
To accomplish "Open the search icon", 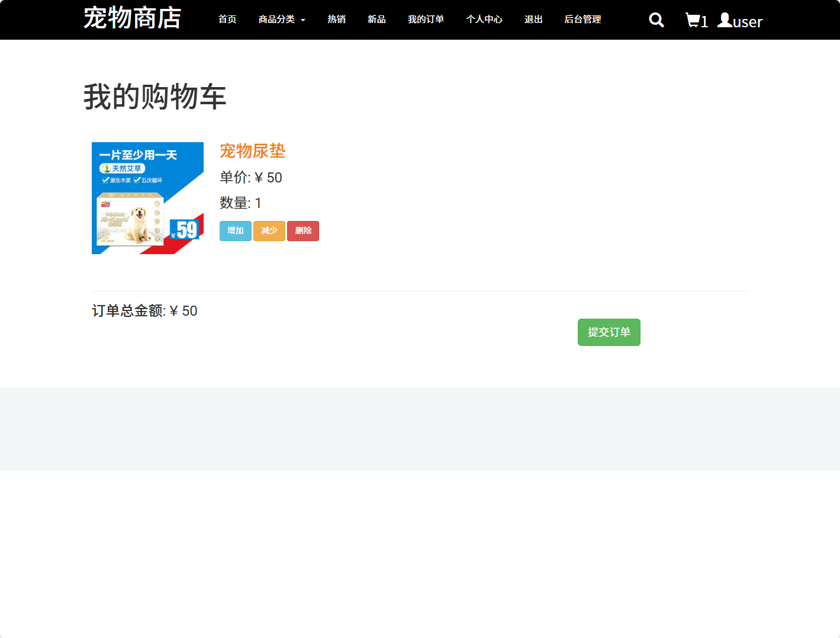I will tap(656, 20).
